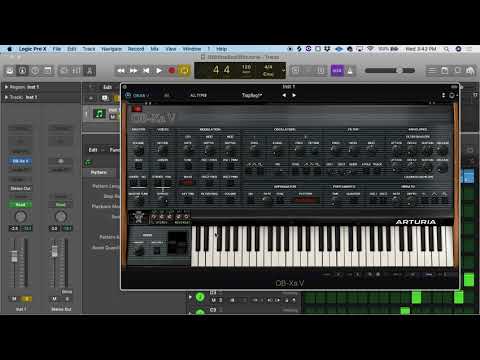Select previous preset arrow in plugin

tap(284, 95)
